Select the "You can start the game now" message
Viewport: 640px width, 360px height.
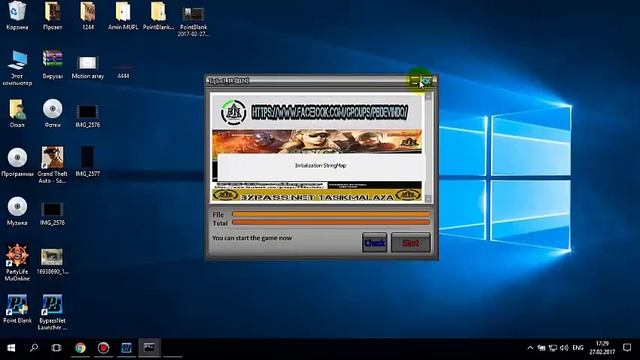click(x=252, y=238)
